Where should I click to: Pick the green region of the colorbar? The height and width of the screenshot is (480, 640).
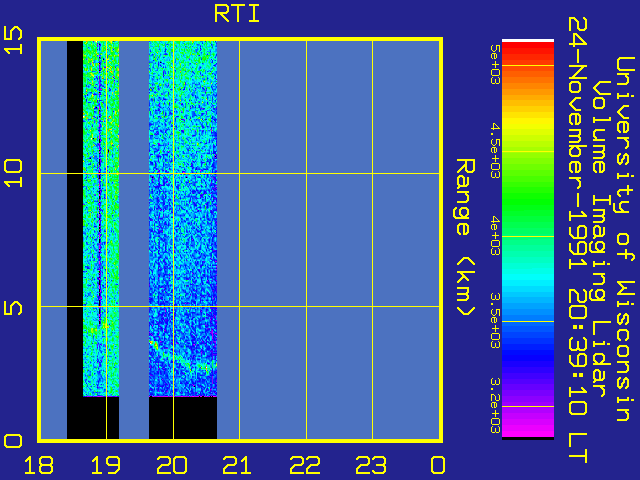[528, 200]
